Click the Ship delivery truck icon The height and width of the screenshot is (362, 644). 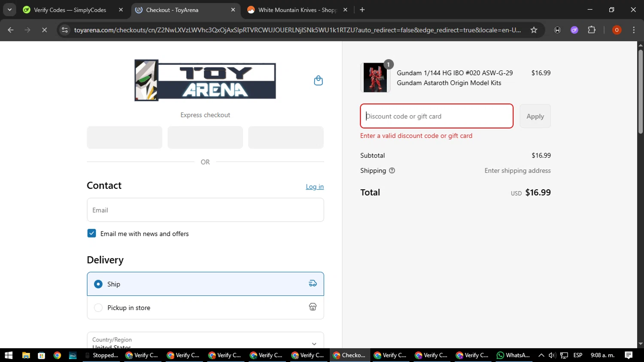pos(313,283)
